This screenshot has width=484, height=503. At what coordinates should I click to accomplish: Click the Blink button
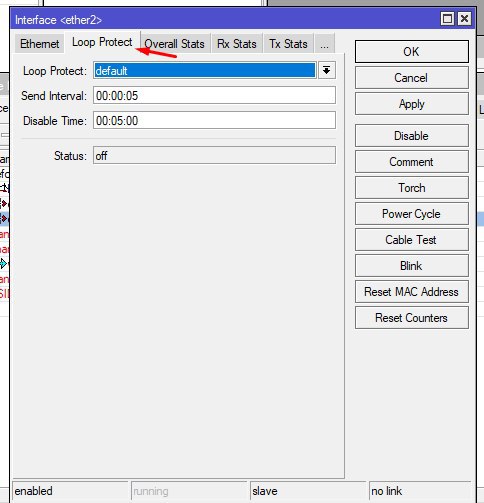412,266
